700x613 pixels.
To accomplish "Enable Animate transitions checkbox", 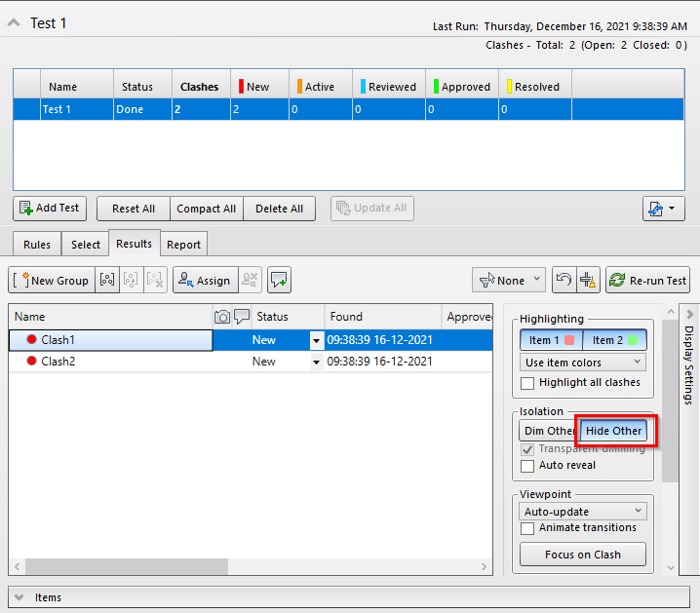I will point(527,528).
